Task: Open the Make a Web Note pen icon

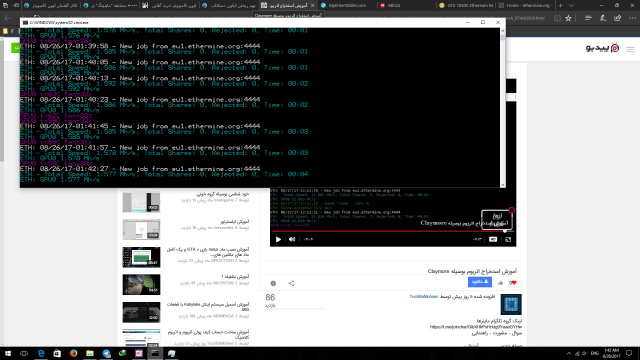Action: pyautogui.click(x=603, y=18)
